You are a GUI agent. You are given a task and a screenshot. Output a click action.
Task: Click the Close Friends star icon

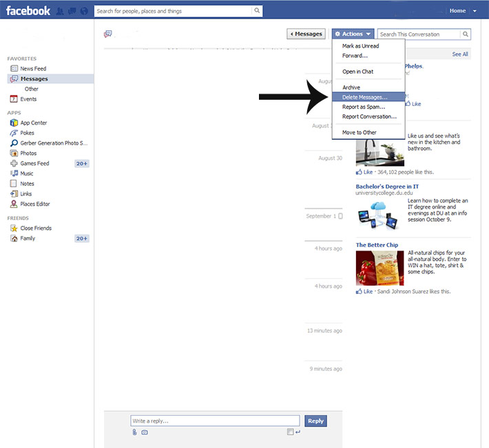point(14,228)
